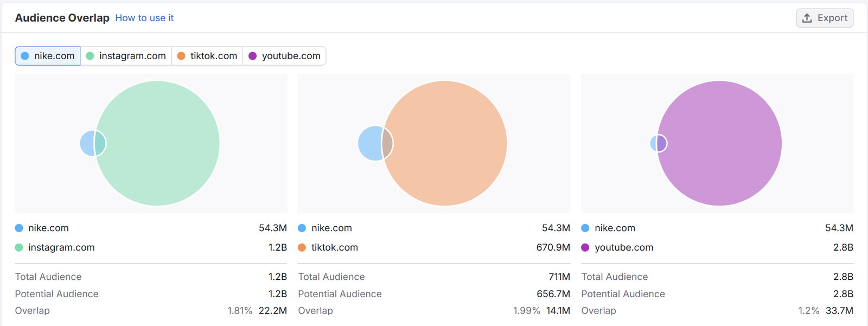This screenshot has width=868, height=326.
Task: Click the purple dot in youtube.com tab
Action: pyautogui.click(x=252, y=56)
